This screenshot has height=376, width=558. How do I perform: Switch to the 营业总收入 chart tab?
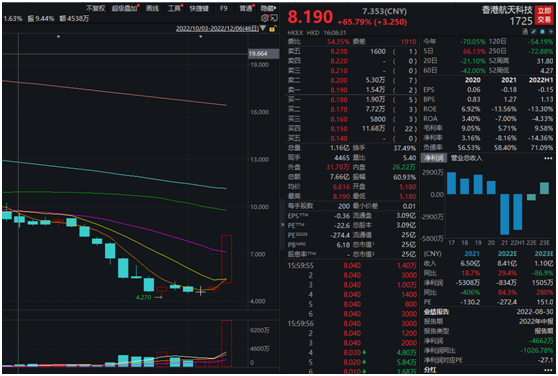[x=467, y=158]
